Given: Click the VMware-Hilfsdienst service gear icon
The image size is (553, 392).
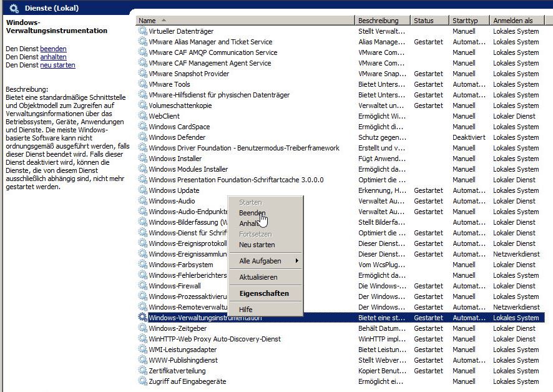Looking at the screenshot, I should [142, 94].
